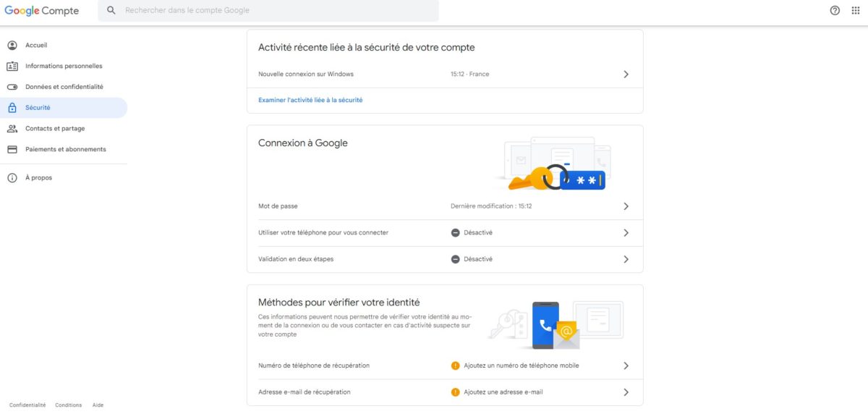
Task: Click the À propos info icon
Action: point(12,178)
